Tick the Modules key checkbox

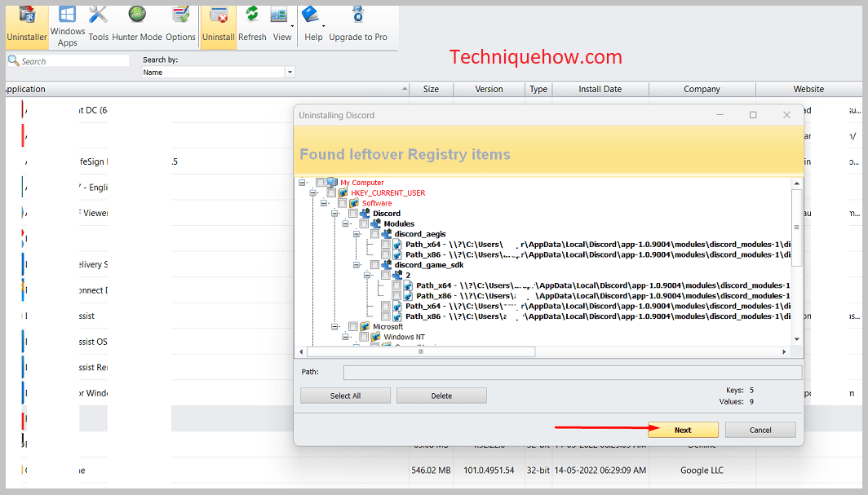pyautogui.click(x=364, y=223)
